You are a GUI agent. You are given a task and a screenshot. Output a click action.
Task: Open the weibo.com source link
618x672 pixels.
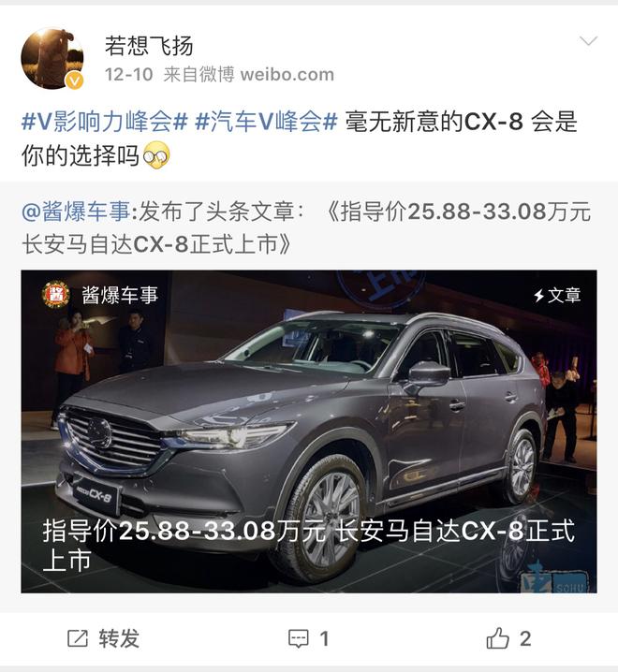tap(287, 75)
